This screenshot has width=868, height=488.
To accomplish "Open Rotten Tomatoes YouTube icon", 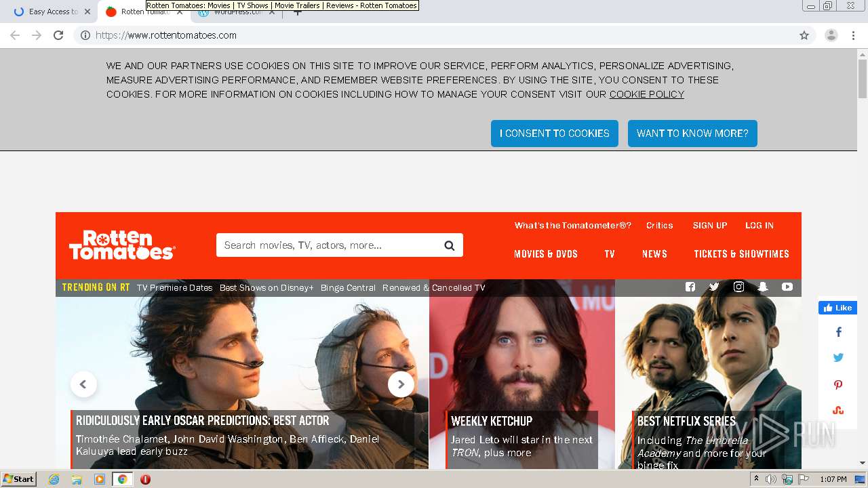I will (x=787, y=287).
